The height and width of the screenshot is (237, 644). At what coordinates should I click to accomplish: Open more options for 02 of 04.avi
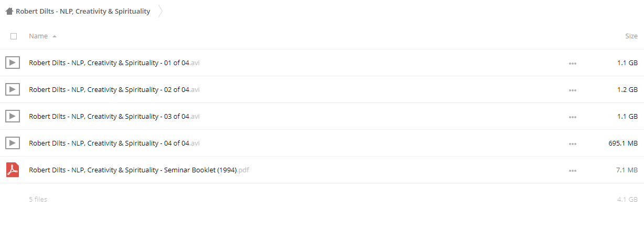pyautogui.click(x=572, y=90)
